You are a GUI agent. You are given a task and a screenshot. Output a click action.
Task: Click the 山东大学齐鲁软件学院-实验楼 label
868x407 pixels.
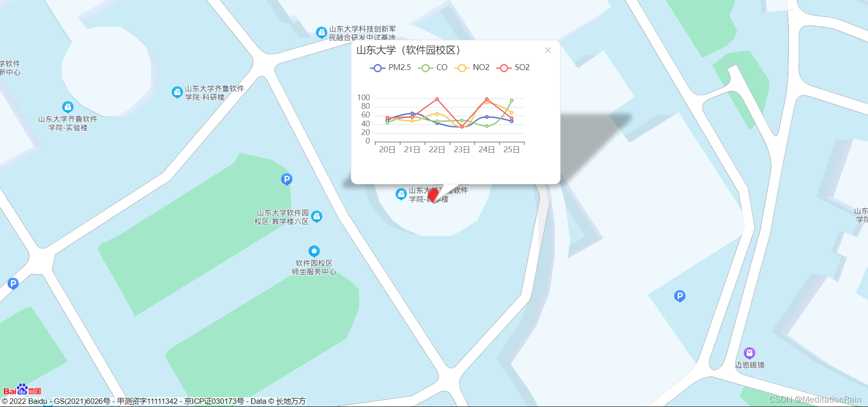tap(68, 123)
